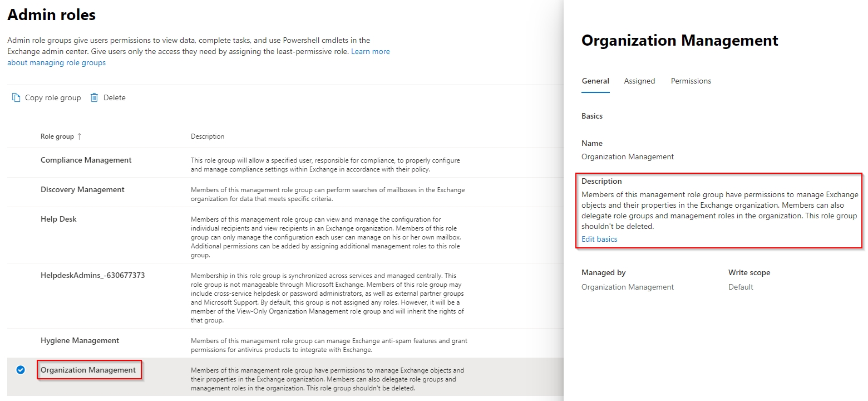Click the Delete trash can icon
The height and width of the screenshot is (401, 868).
point(95,98)
